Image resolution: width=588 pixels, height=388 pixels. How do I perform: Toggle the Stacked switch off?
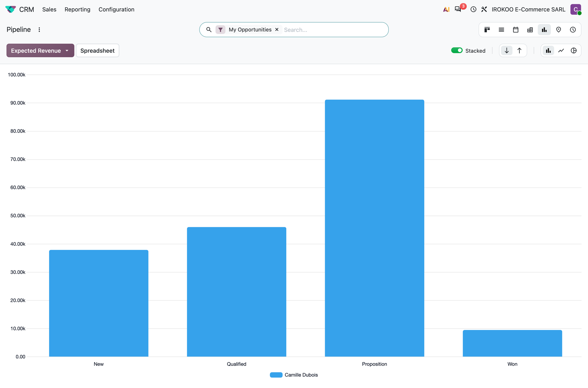(457, 51)
